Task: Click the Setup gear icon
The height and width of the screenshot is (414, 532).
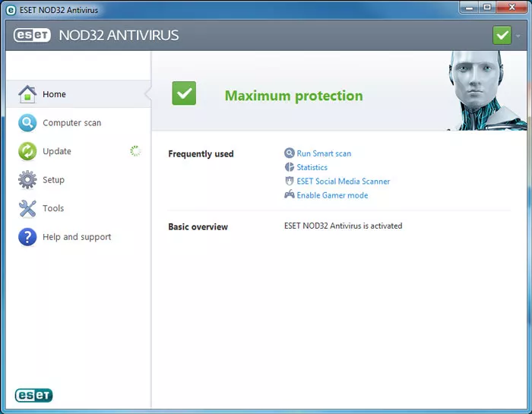Action: tap(27, 180)
